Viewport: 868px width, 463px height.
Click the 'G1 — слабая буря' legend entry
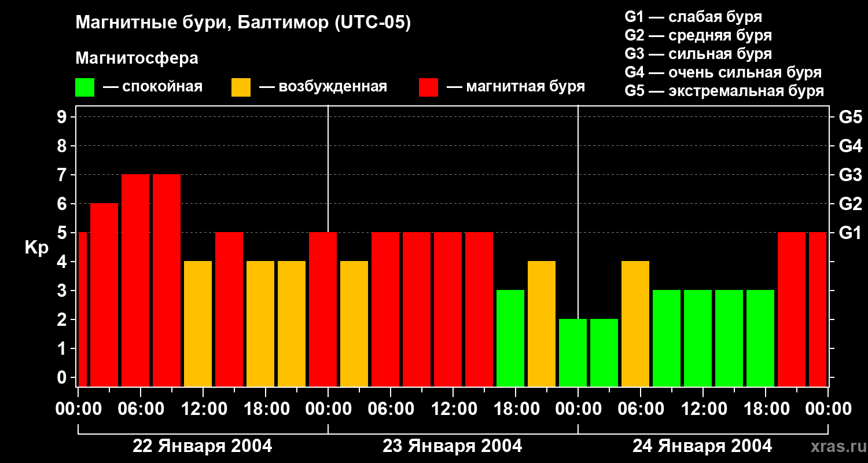(693, 17)
